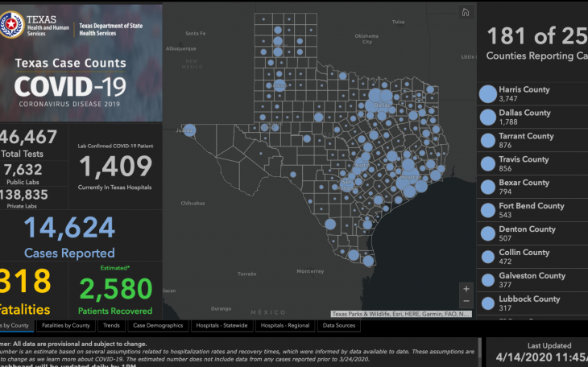588x367 pixels.
Task: Click the large bubble over Dallas on map
Action: (x=377, y=103)
